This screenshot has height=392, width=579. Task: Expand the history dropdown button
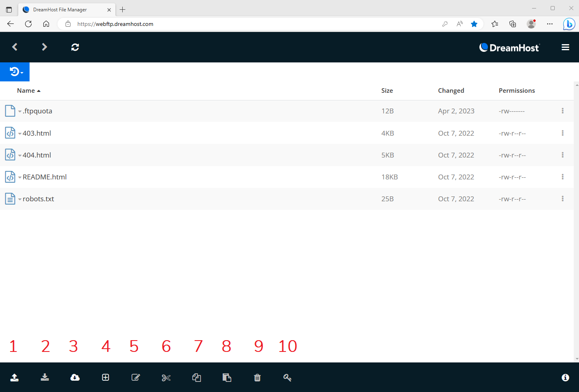pyautogui.click(x=15, y=72)
